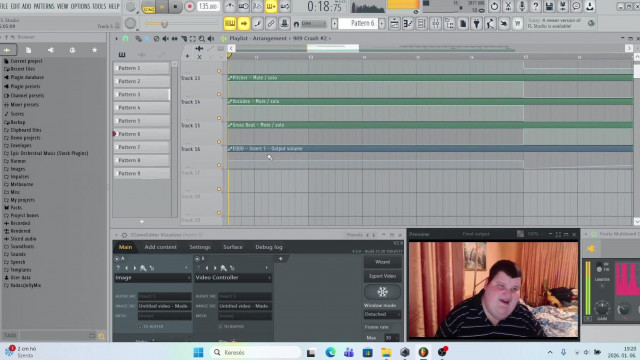Save project with floppy disk icon

pyautogui.click(x=549, y=6)
